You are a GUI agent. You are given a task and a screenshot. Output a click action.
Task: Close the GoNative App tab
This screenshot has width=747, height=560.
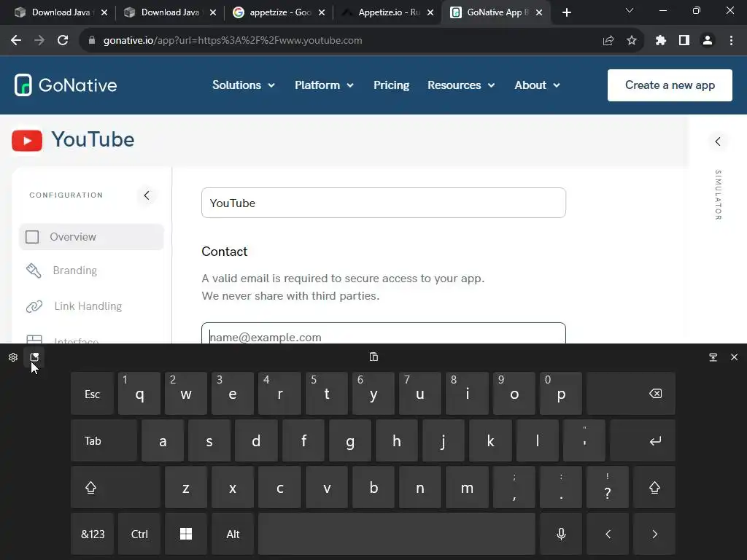(x=539, y=12)
